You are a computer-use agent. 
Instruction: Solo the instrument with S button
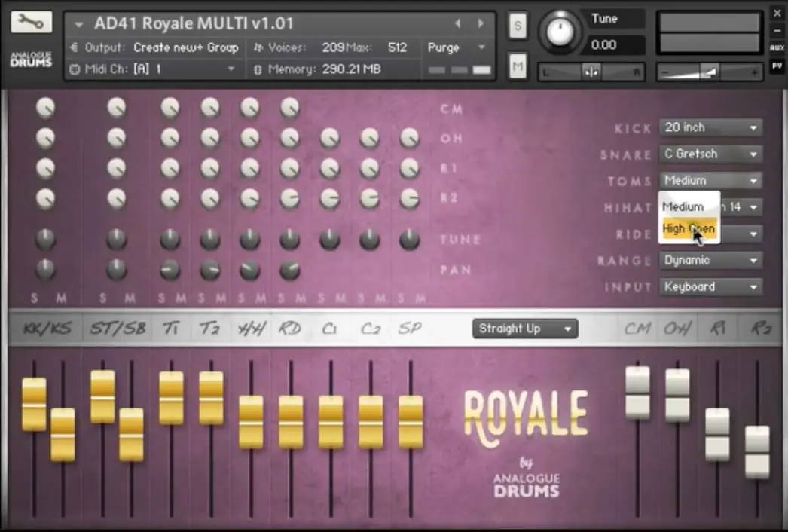coord(518,26)
